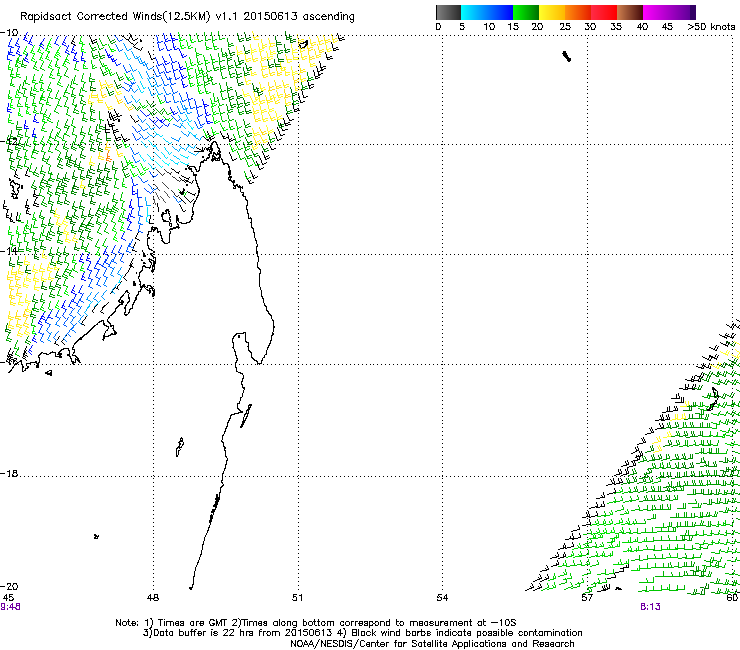740x650 pixels.
Task: Click the gray 0–5 knots legend swatch
Action: [448, 12]
